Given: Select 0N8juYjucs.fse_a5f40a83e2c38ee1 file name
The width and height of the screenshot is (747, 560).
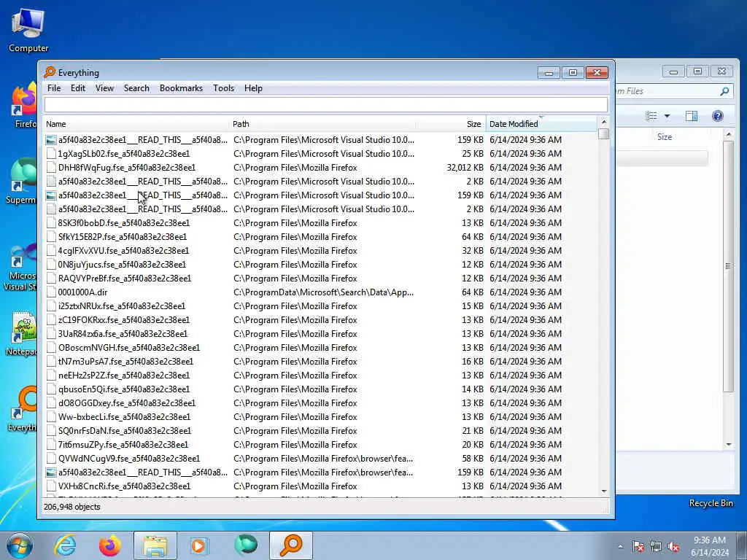Looking at the screenshot, I should click(x=122, y=264).
